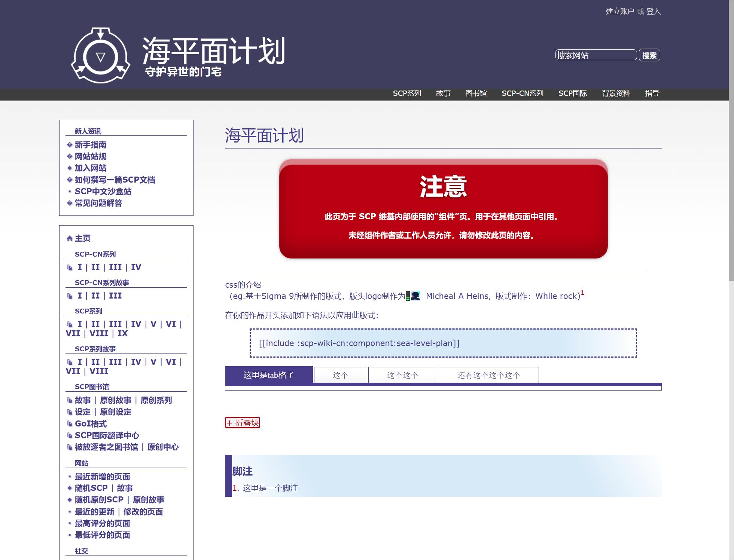Click the 登入 login link
Viewport: 734px width, 560px height.
click(653, 11)
